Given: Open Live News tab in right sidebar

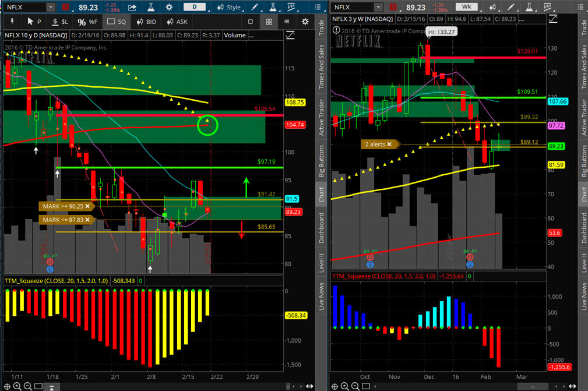Looking at the screenshot, I should 583,297.
